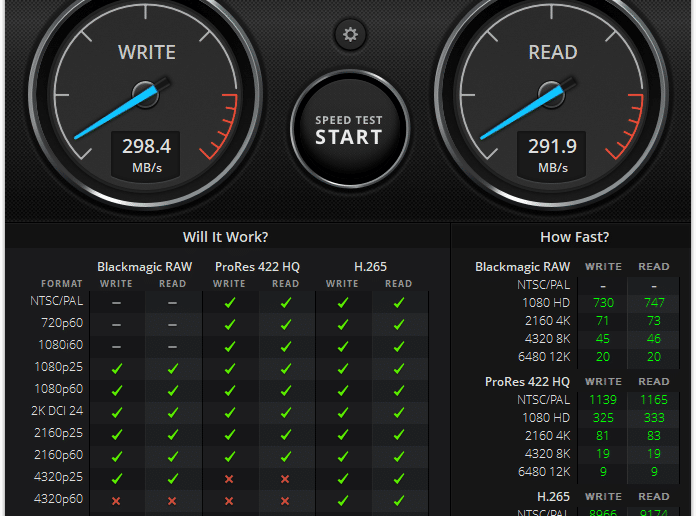The image size is (696, 516).
Task: Click the red cross for ProRes 422 HQ read at 4320p25
Action: coord(285,479)
